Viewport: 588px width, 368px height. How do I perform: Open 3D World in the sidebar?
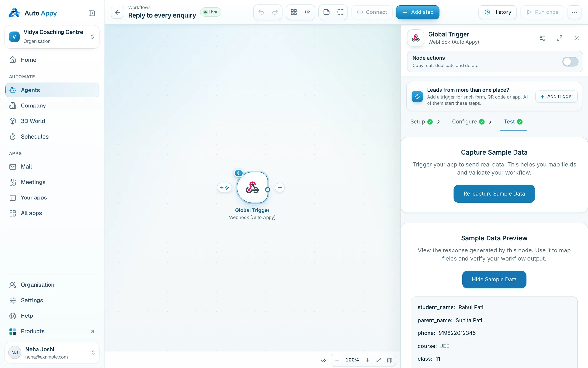point(52,121)
